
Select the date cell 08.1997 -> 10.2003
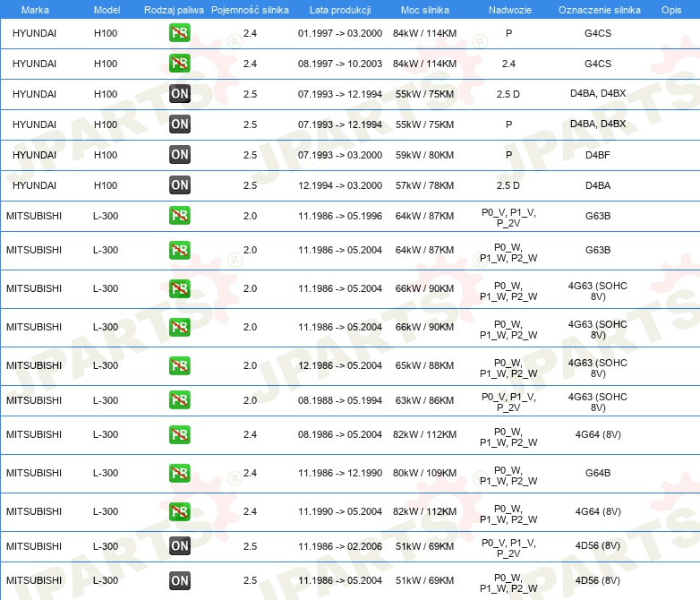coord(340,64)
